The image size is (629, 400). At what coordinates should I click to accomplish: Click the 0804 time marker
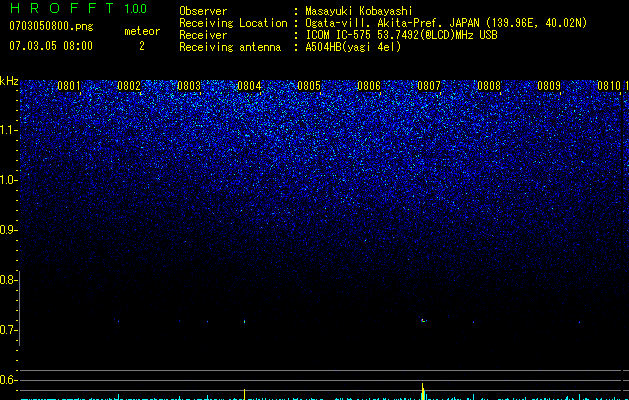click(x=249, y=86)
